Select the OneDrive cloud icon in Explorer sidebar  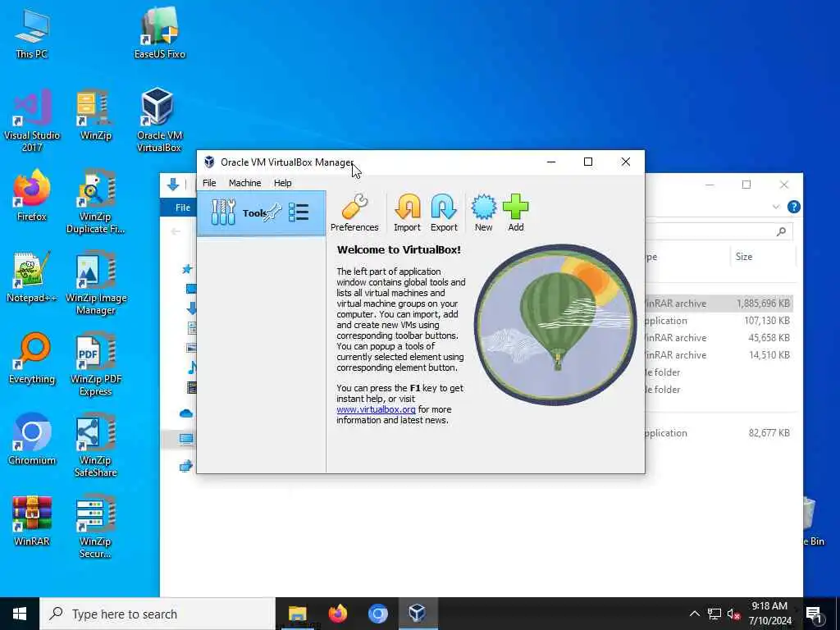coord(186,413)
